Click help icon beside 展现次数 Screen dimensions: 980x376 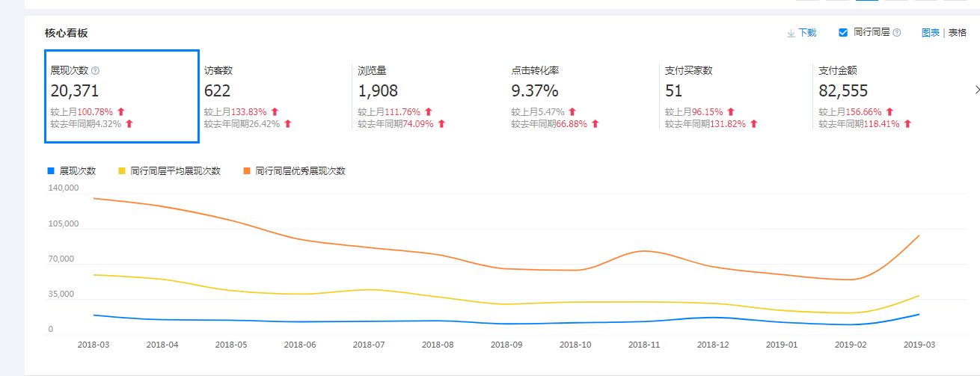[x=95, y=71]
